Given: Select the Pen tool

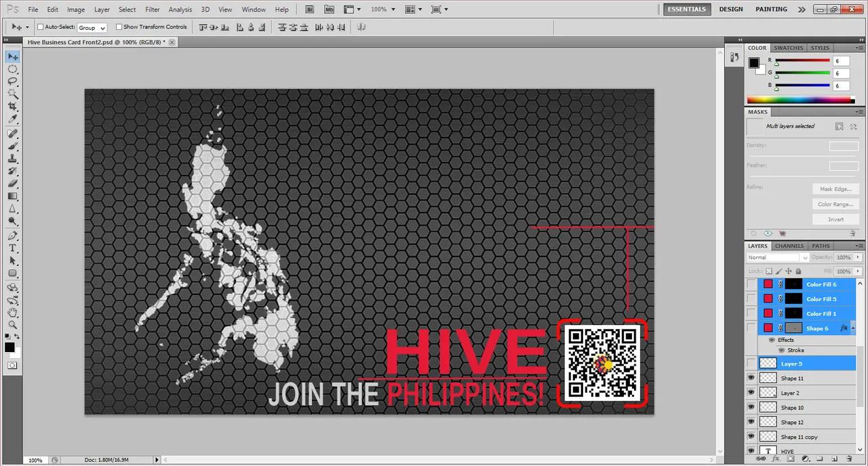Looking at the screenshot, I should coord(12,236).
